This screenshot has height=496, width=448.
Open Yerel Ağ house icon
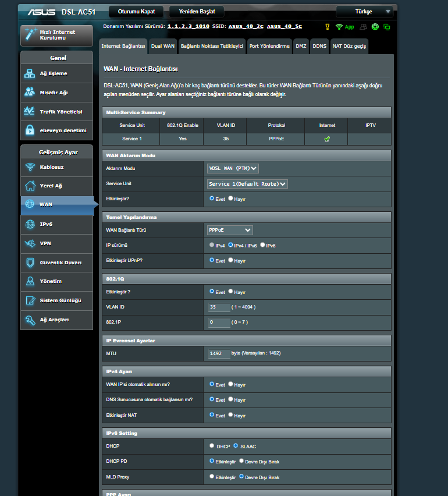[x=30, y=186]
